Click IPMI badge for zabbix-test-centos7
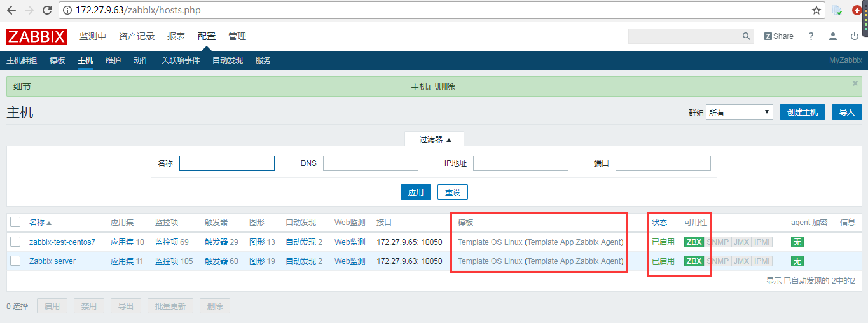 click(x=762, y=242)
